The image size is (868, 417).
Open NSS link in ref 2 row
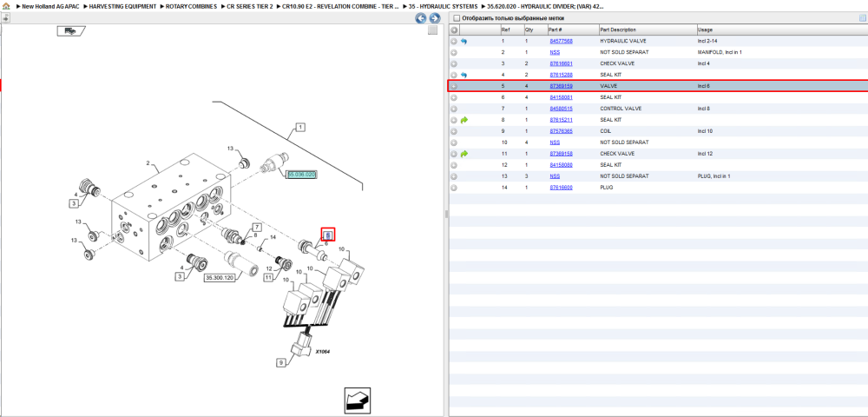tap(554, 52)
